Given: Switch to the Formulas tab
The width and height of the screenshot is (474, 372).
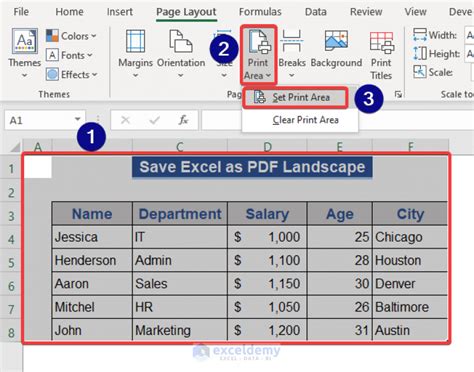Looking at the screenshot, I should (x=260, y=12).
